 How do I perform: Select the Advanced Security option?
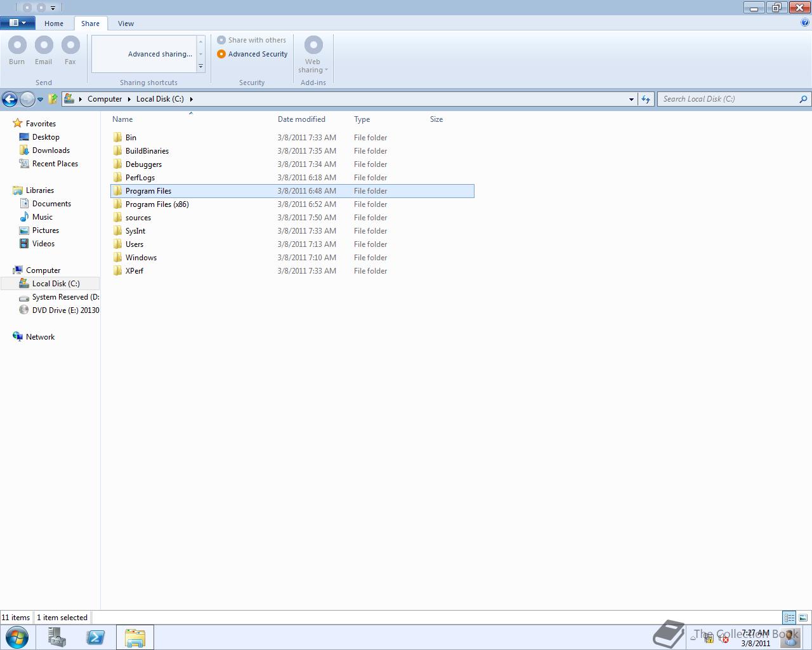coord(252,54)
